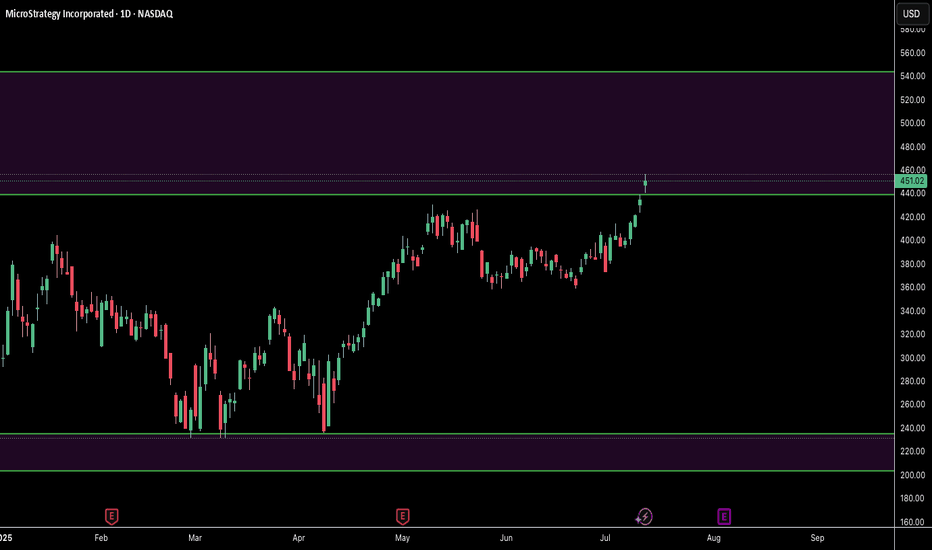The width and height of the screenshot is (932, 550).
Task: Click the 240.00 price axis label
Action: click(912, 428)
